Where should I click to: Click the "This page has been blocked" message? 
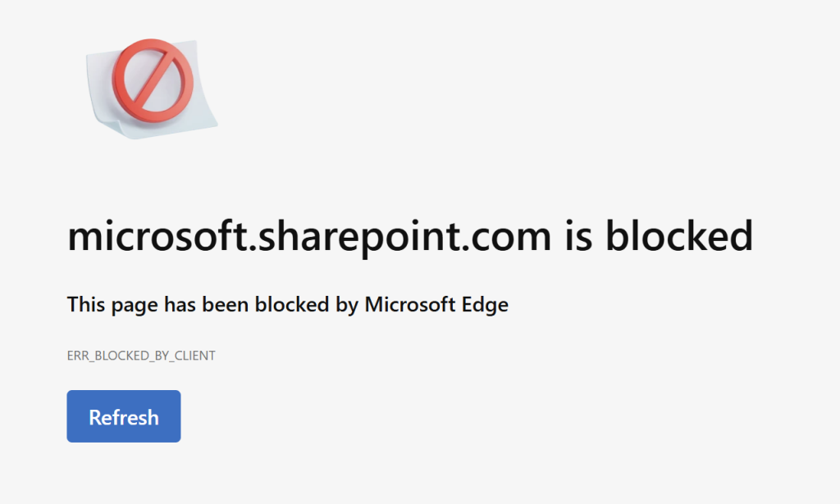pyautogui.click(x=287, y=305)
